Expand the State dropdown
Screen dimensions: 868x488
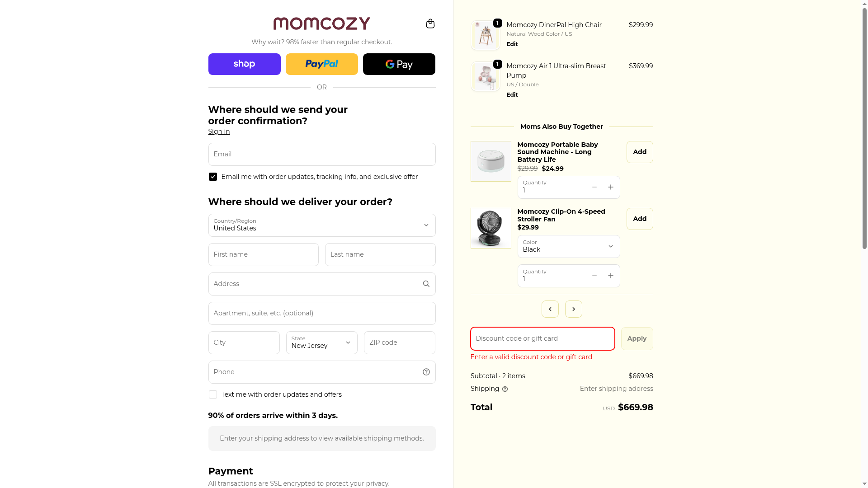coord(321,343)
